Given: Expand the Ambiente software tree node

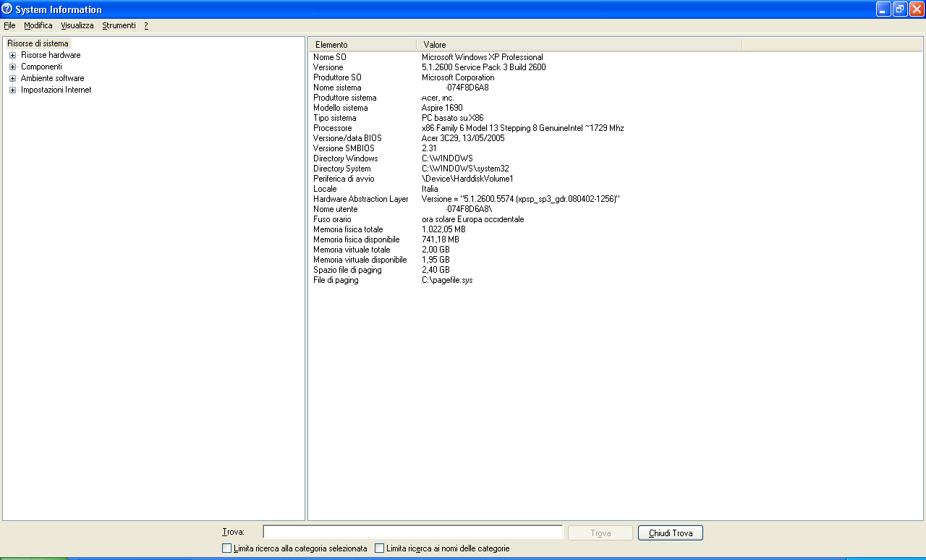Looking at the screenshot, I should (12, 78).
